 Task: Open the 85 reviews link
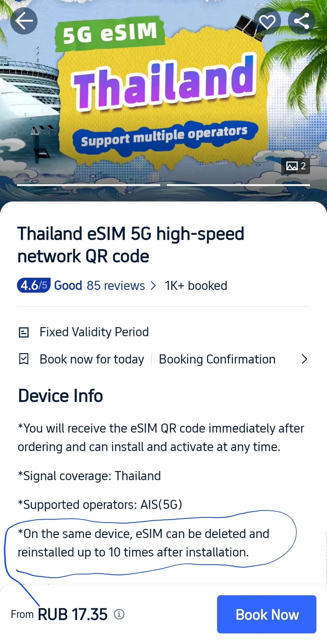116,286
